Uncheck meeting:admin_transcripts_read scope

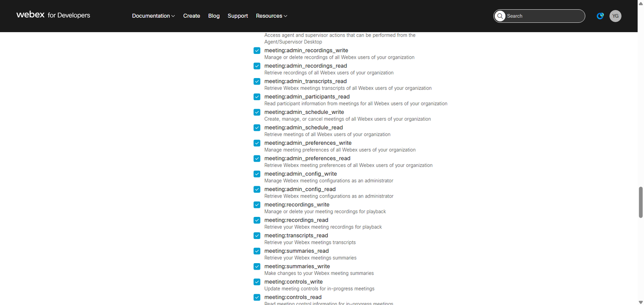click(257, 81)
